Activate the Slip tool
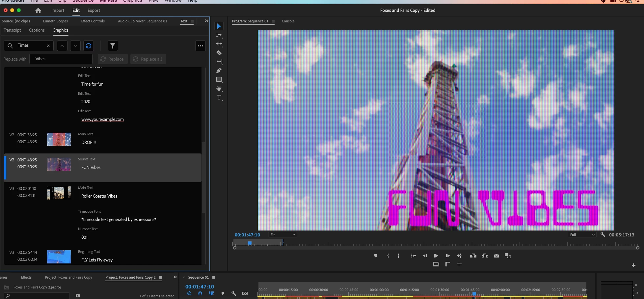Screen dimensions: 644x299 [x=219, y=62]
